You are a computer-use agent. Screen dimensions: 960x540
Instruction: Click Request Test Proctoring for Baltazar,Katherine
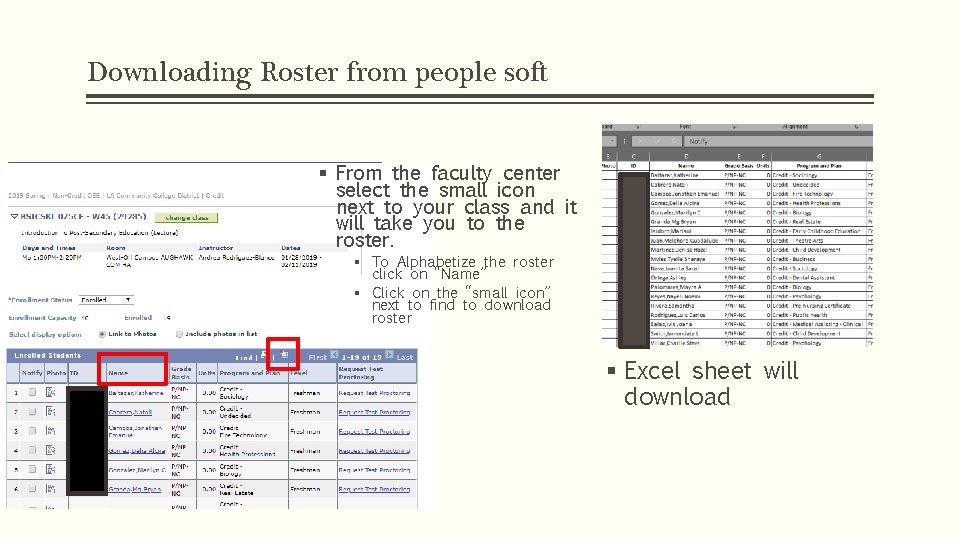pyautogui.click(x=374, y=393)
